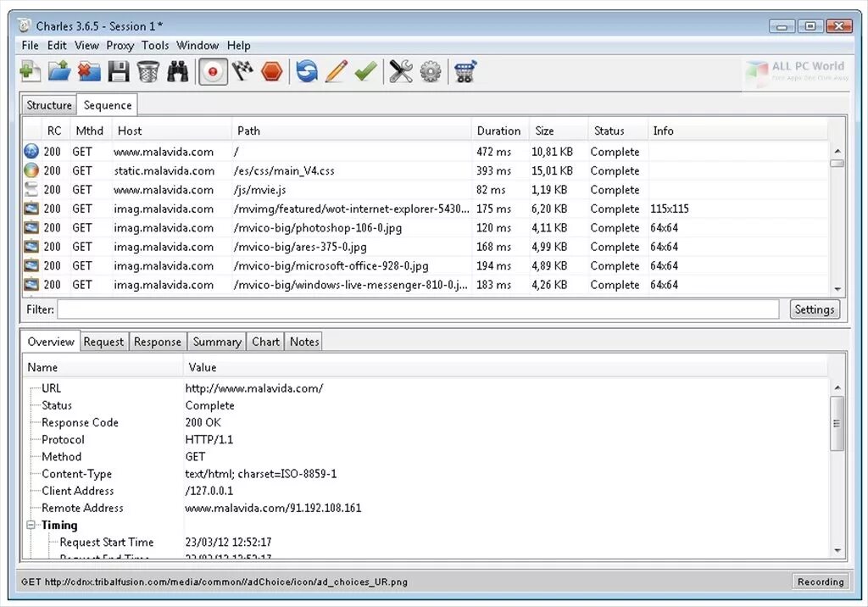Open Tools via wrench and screwdriver icon
The image size is (868, 607).
tap(401, 72)
